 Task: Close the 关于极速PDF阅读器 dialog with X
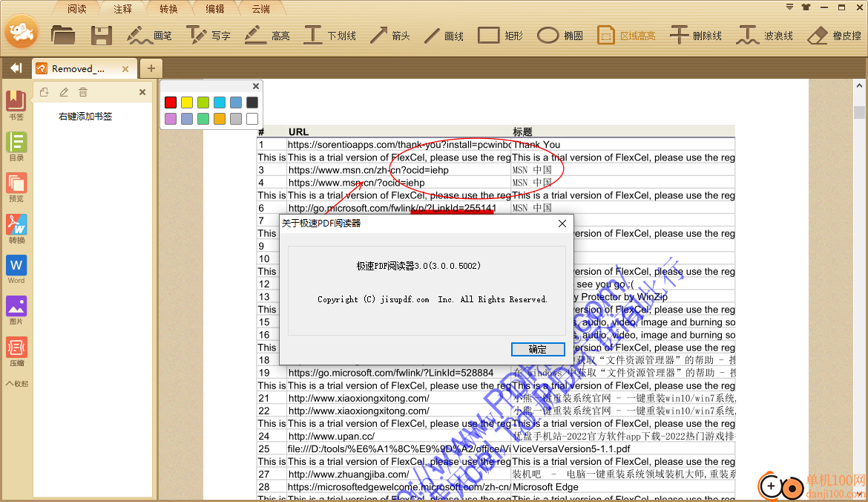tap(562, 224)
